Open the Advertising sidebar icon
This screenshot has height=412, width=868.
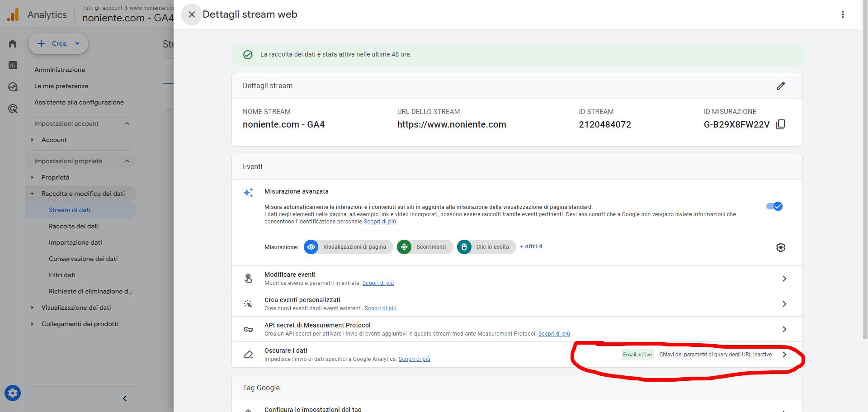point(12,109)
